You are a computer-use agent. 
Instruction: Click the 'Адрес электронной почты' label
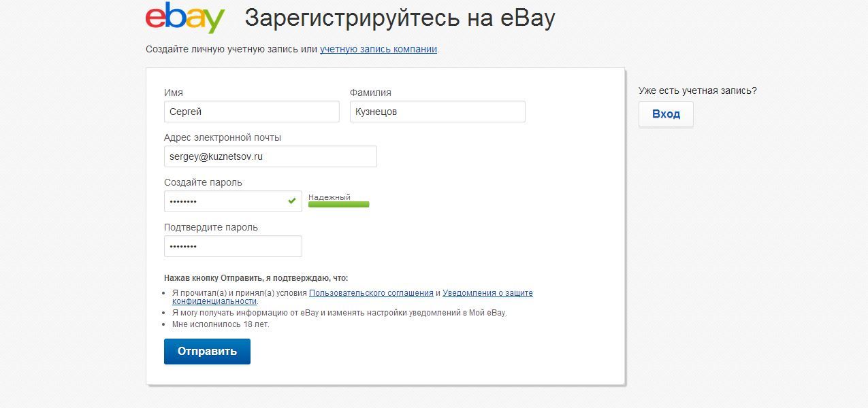(x=223, y=137)
